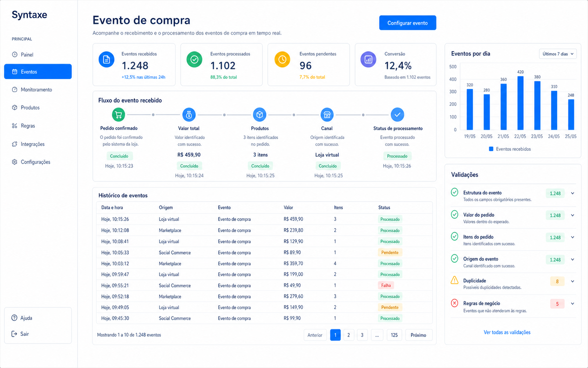Click the R$ 359,70 value cell
The width and height of the screenshot is (588, 368).
click(293, 263)
